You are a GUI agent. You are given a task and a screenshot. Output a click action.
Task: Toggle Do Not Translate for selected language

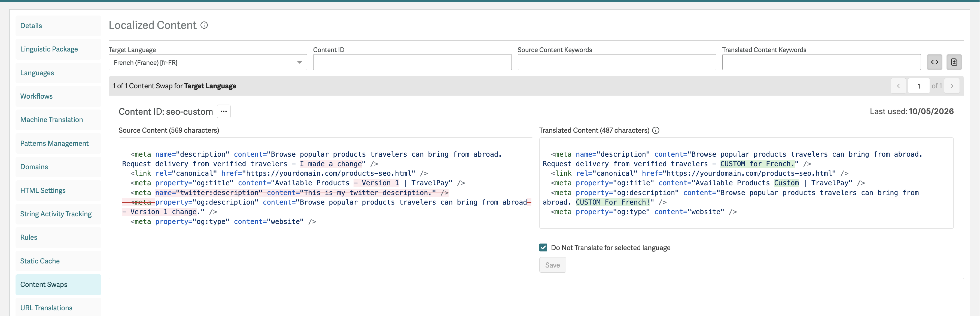[543, 248]
